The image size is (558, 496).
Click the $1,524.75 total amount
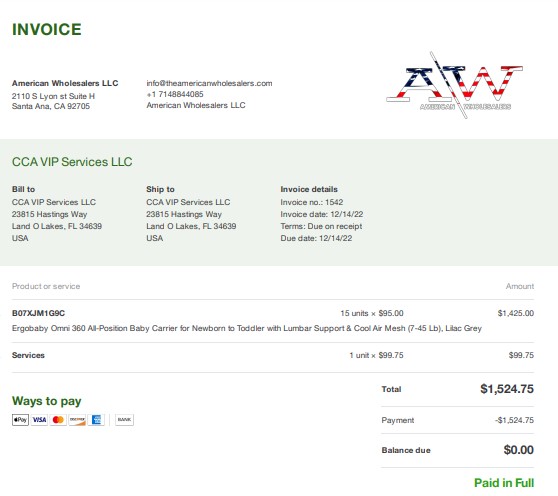pos(507,389)
